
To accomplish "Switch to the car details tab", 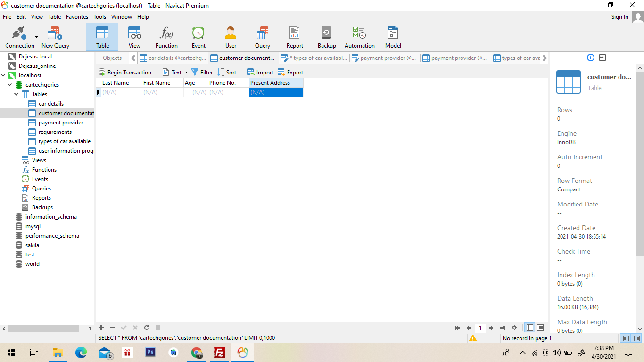I will [173, 58].
